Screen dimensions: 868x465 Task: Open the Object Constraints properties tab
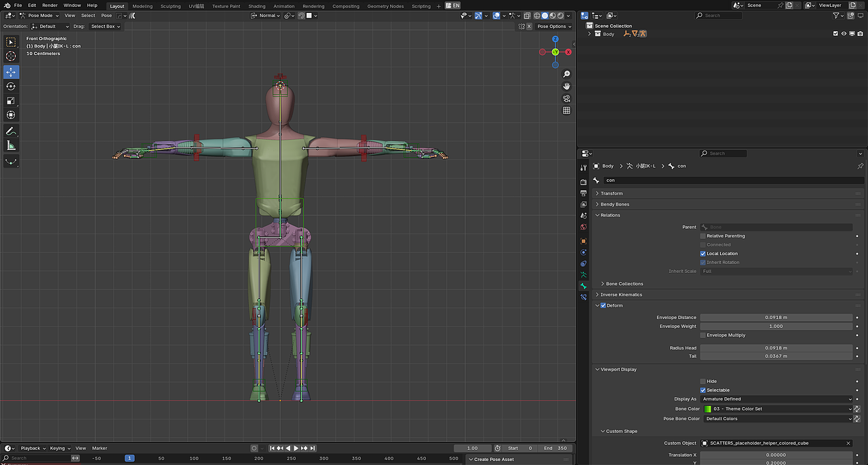(583, 263)
